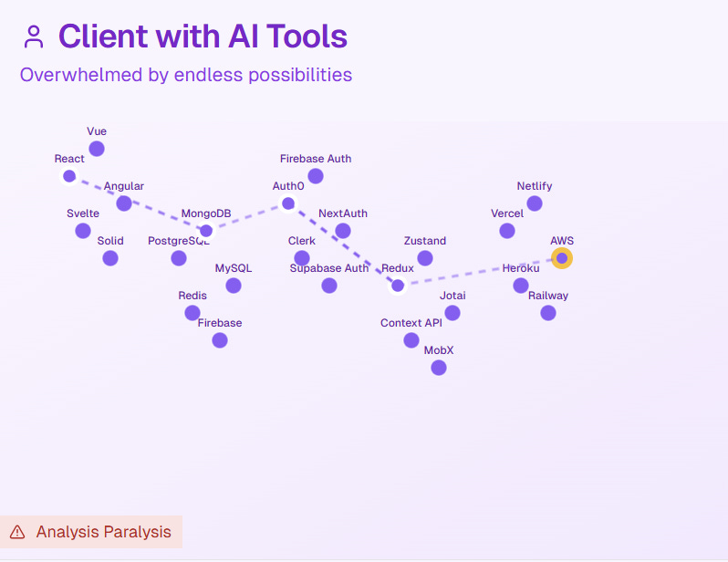Click the Analysis Paralysis badge text
This screenshot has width=728, height=562.
(103, 532)
